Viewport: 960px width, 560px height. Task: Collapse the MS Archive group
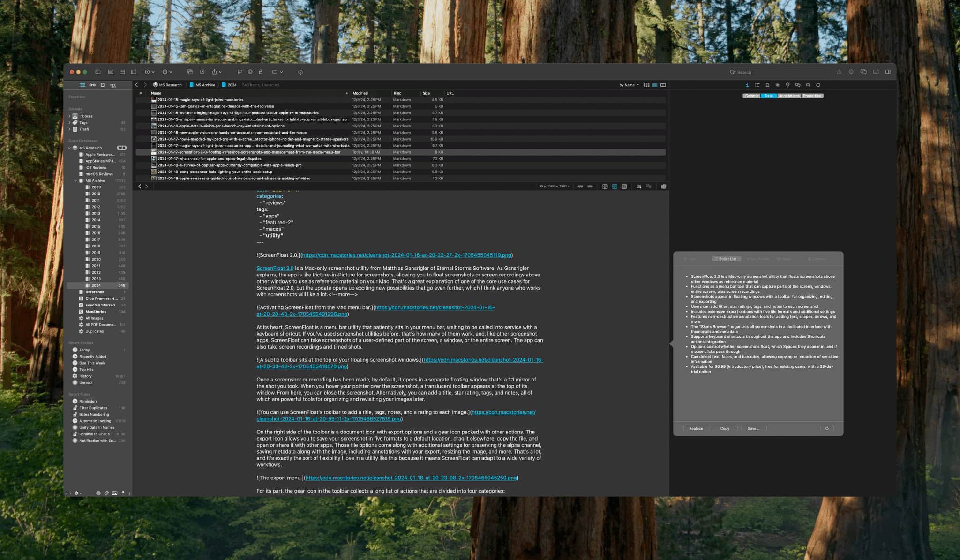pyautogui.click(x=76, y=181)
